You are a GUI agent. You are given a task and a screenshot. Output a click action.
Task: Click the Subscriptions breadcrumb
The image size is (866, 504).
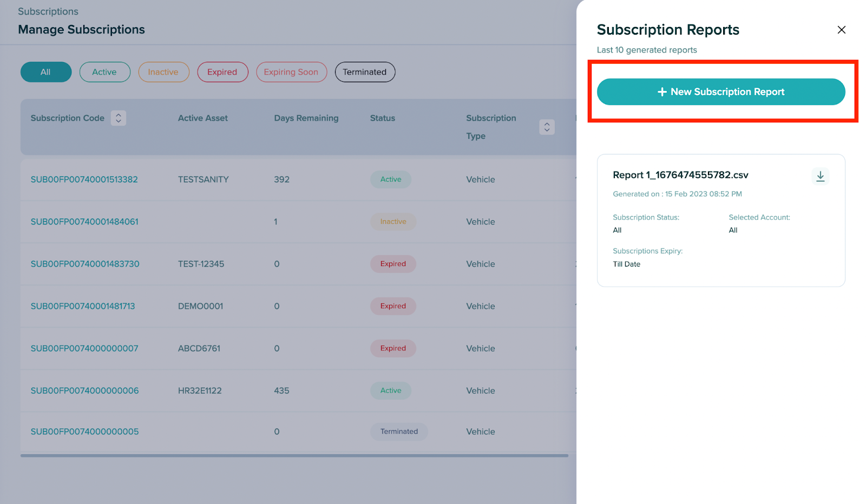pos(48,11)
